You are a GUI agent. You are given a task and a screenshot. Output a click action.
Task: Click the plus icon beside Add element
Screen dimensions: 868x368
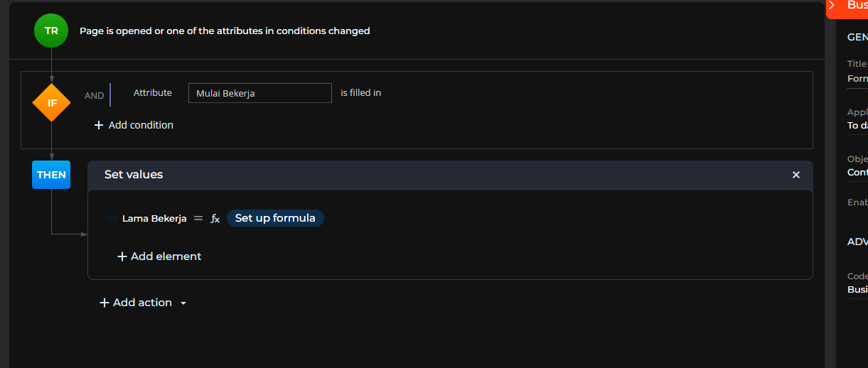pos(122,256)
